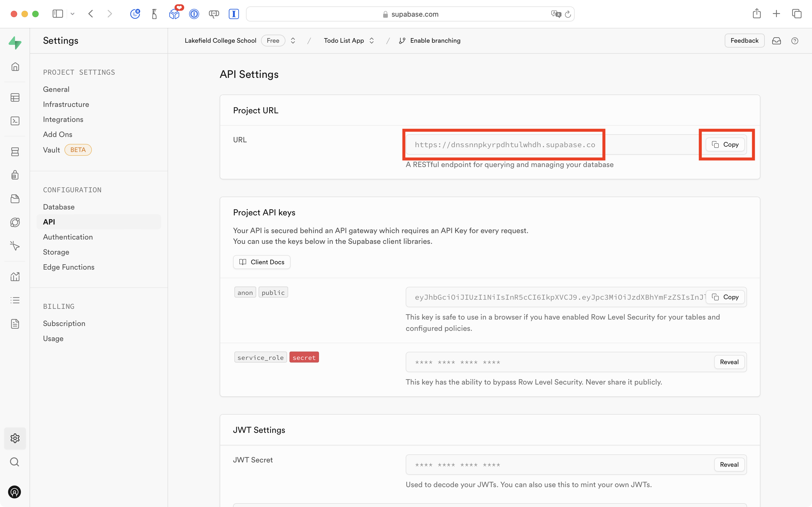
Task: Open Client Docs
Action: [262, 262]
